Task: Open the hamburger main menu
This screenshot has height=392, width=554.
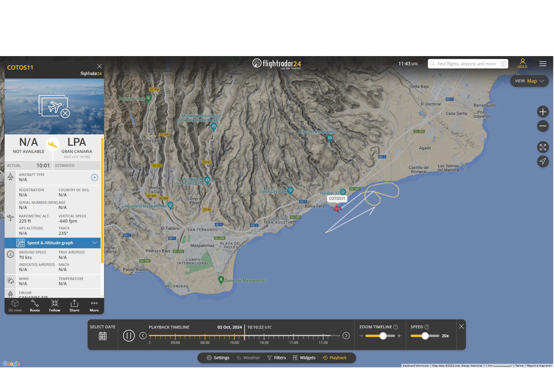Action: tap(543, 64)
